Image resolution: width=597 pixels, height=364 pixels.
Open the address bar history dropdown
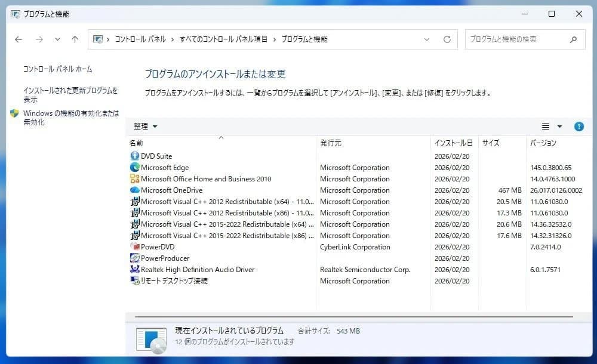pos(427,39)
